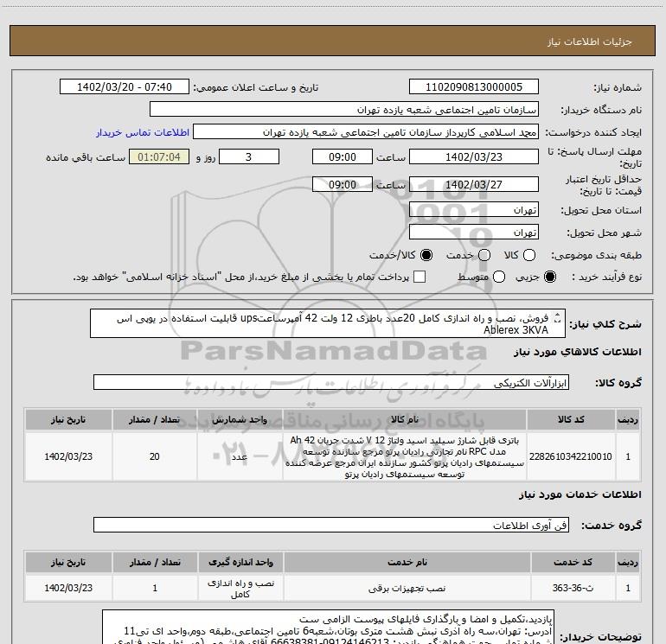The width and height of the screenshot is (666, 644).
Task: Select the خدمت radio button
Action: (484, 256)
